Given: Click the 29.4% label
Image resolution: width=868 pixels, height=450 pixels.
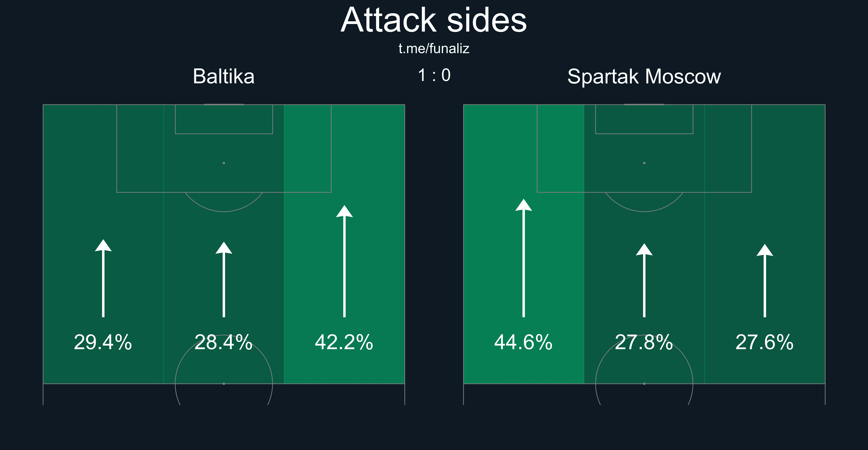Looking at the screenshot, I should [103, 342].
